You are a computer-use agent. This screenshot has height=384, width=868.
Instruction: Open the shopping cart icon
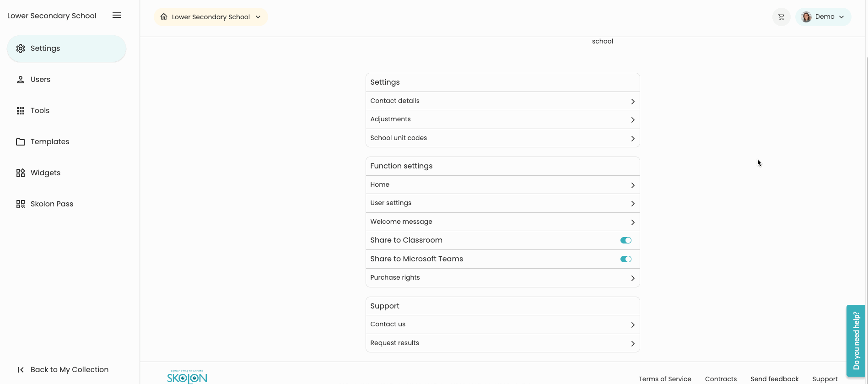pos(781,17)
